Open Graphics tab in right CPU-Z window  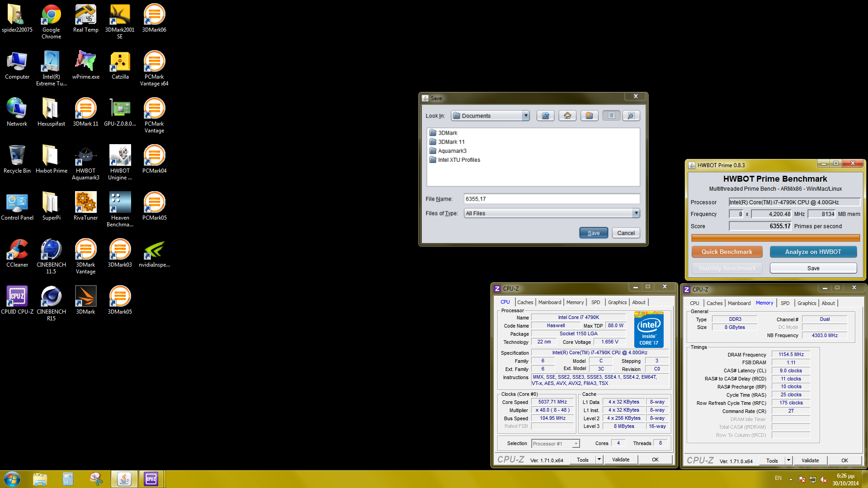coord(807,303)
